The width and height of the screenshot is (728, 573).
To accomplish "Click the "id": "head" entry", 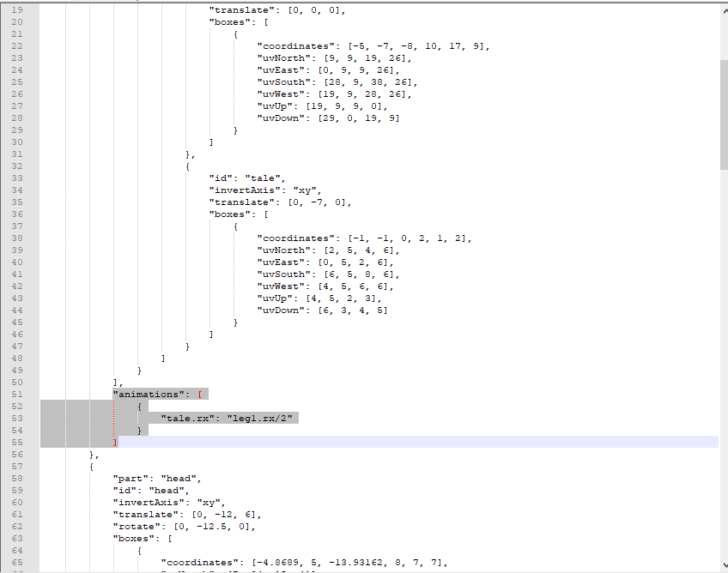I will click(x=151, y=491).
